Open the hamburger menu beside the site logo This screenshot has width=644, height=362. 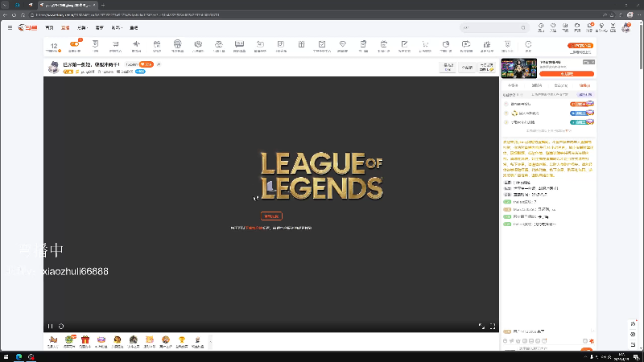pos(10,27)
